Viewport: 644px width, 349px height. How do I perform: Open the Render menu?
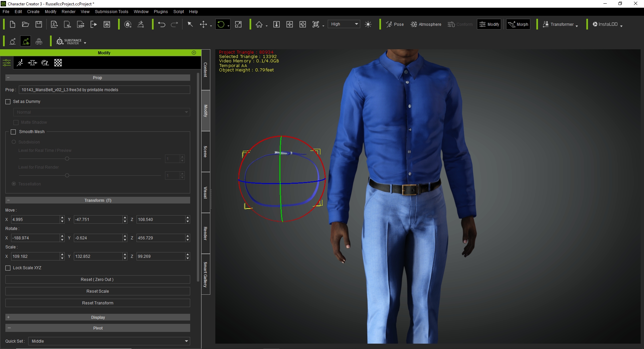(x=68, y=11)
